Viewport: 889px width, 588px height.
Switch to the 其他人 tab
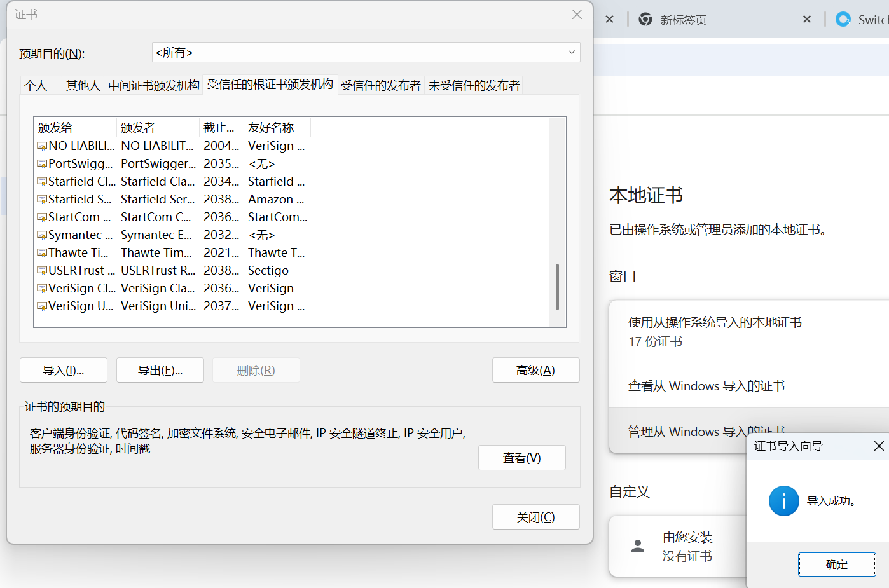(83, 85)
